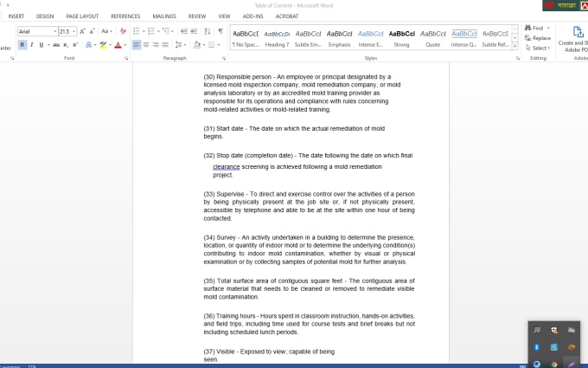Click the multilevel list icon
Image resolution: width=588 pixels, height=368 pixels.
(x=166, y=31)
